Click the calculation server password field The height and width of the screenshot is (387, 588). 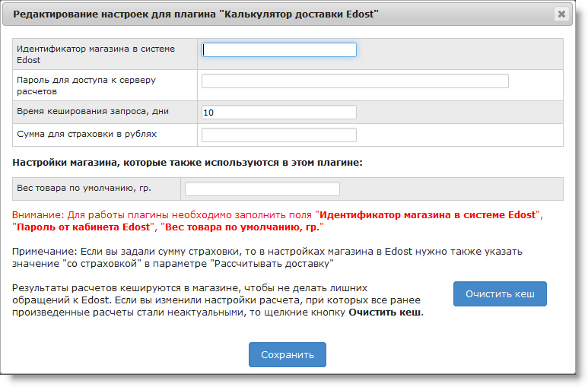click(355, 81)
